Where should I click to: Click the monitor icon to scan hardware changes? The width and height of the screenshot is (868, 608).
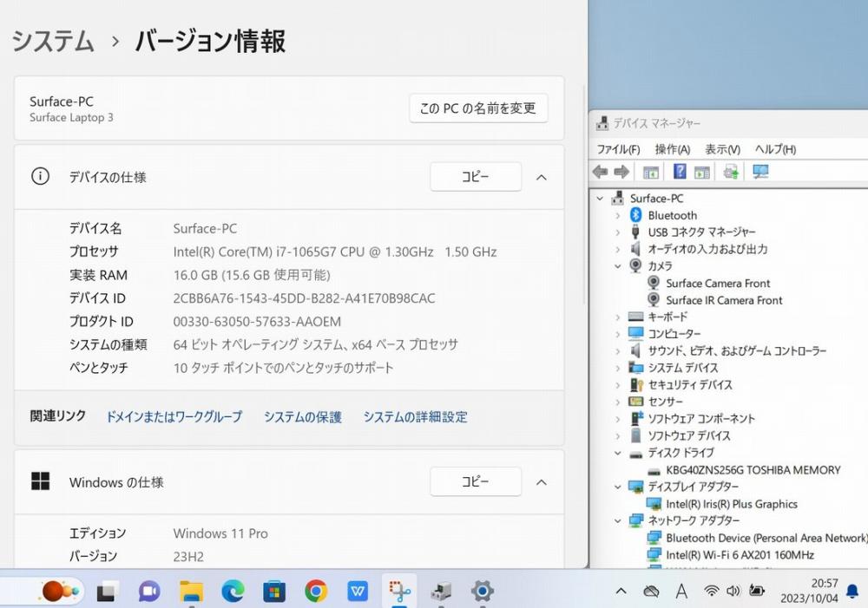click(x=760, y=172)
